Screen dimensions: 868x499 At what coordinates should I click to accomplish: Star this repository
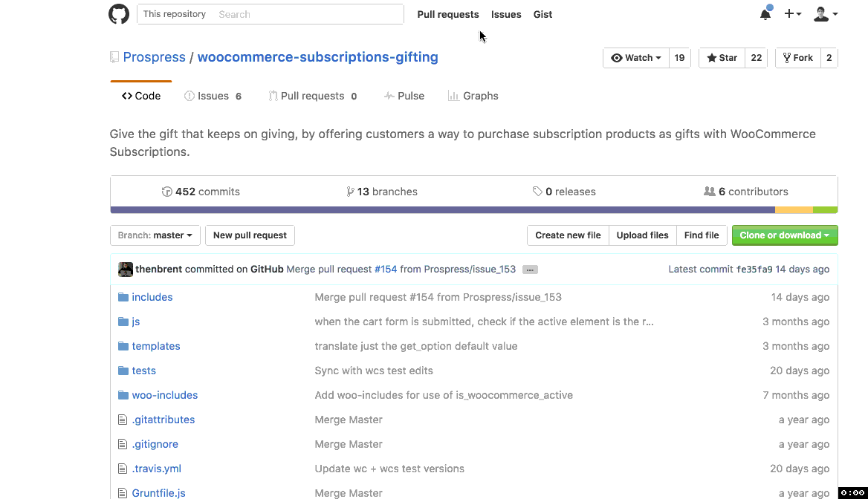pos(722,58)
